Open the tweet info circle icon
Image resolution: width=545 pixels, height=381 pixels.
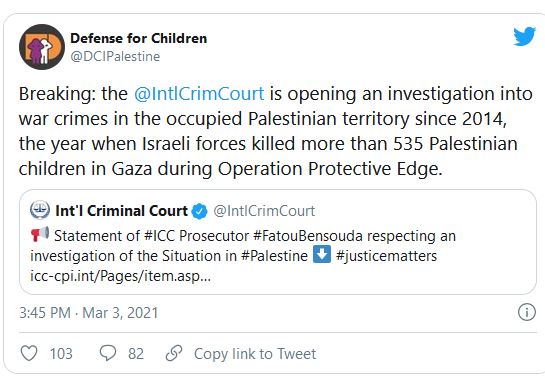click(x=527, y=312)
